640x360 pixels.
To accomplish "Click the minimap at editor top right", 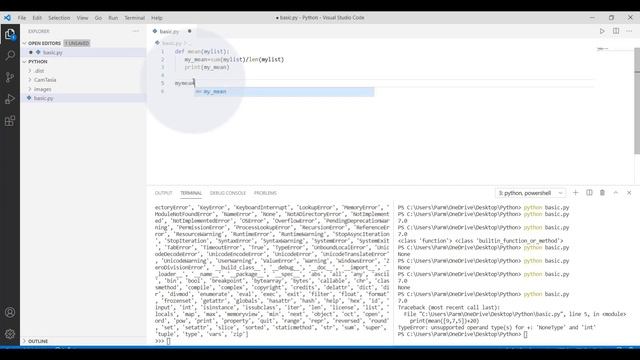I will point(602,49).
